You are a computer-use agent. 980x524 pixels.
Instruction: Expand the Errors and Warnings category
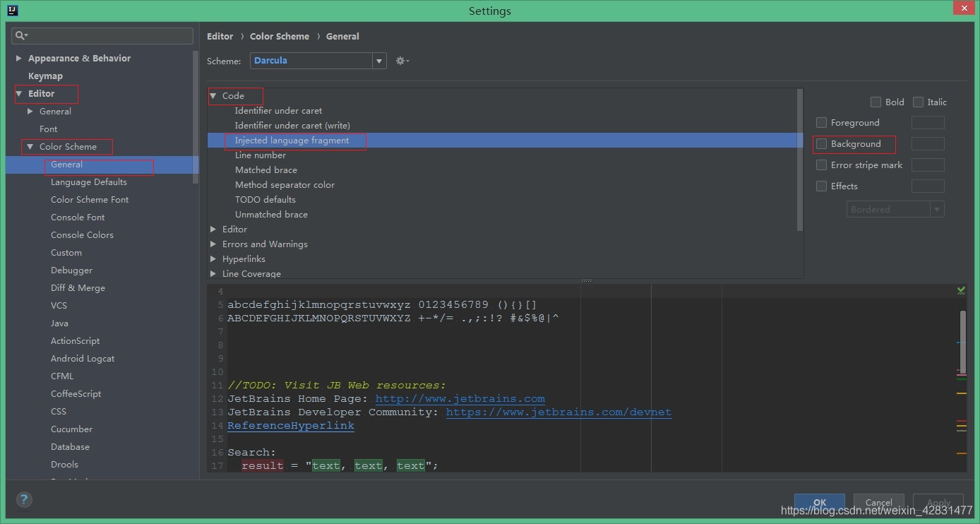[x=213, y=244]
